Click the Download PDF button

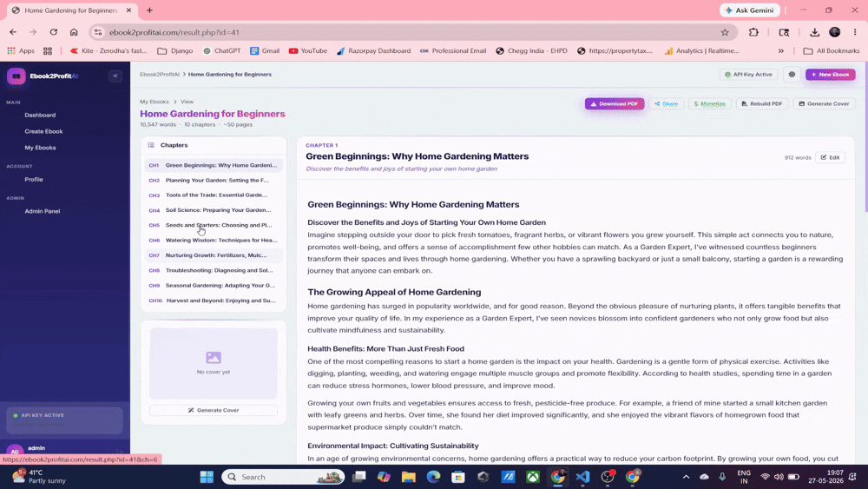[x=615, y=103]
